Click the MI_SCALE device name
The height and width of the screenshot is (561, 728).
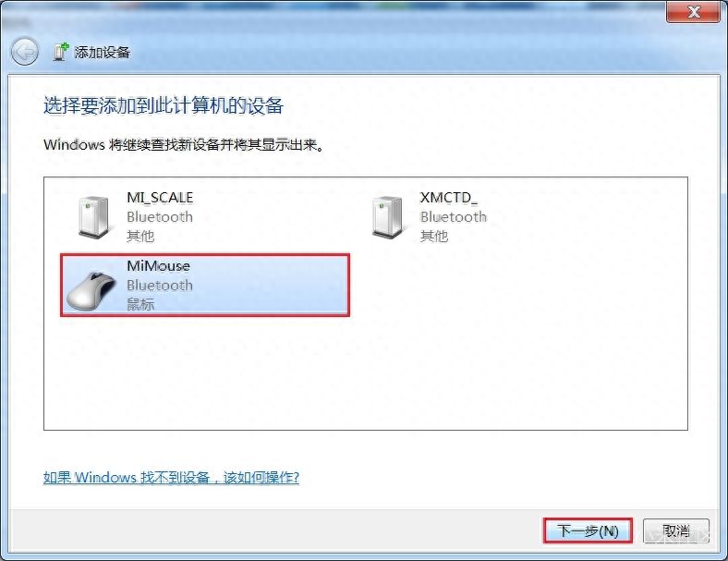[x=160, y=198]
